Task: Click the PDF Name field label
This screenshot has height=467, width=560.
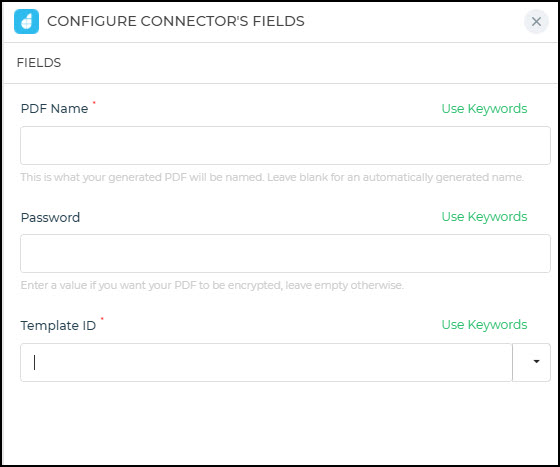Action: tap(54, 109)
